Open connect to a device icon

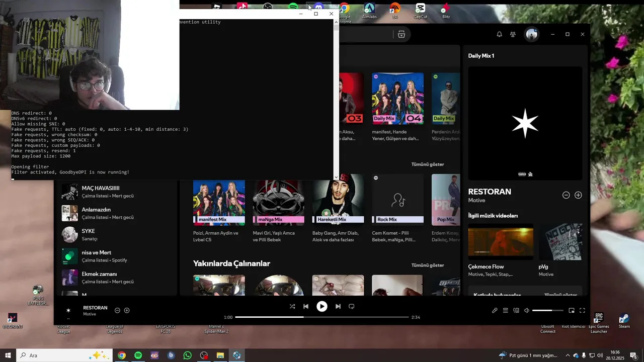516,311
